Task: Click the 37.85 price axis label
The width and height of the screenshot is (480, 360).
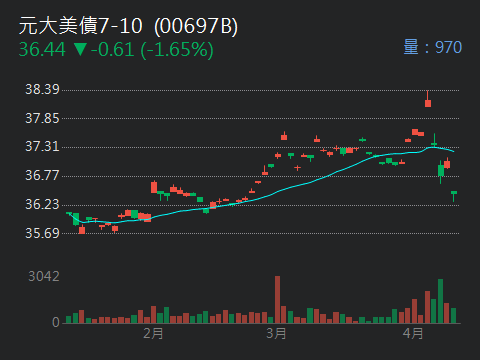Action: (x=42, y=118)
